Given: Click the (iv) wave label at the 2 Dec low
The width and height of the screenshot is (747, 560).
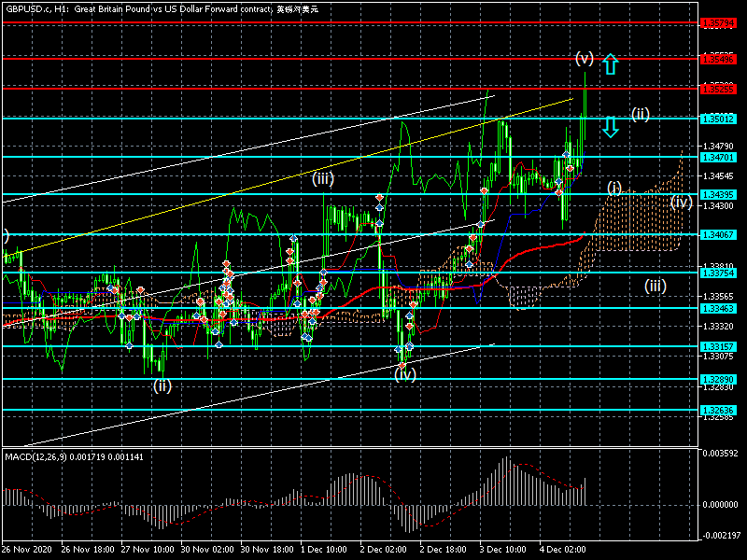Looking at the screenshot, I should tap(405, 374).
